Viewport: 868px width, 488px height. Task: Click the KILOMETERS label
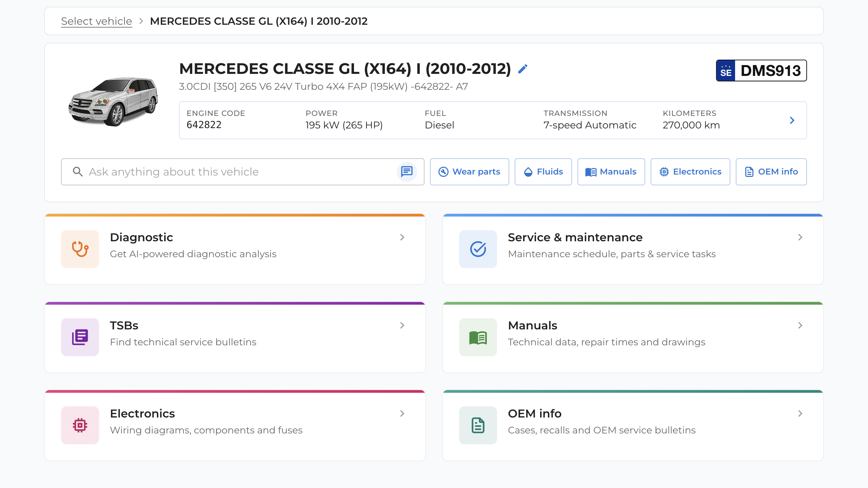point(689,113)
